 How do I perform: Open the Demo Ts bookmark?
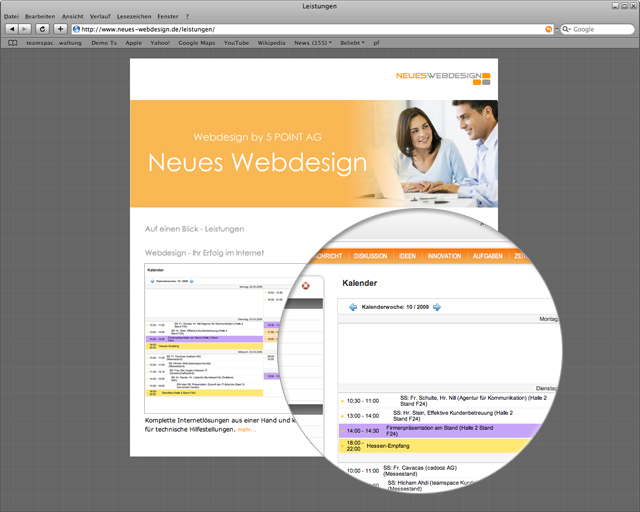(x=104, y=43)
